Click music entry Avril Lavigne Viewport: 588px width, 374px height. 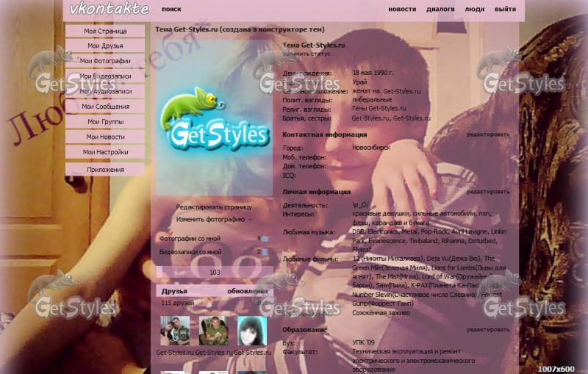(x=469, y=231)
